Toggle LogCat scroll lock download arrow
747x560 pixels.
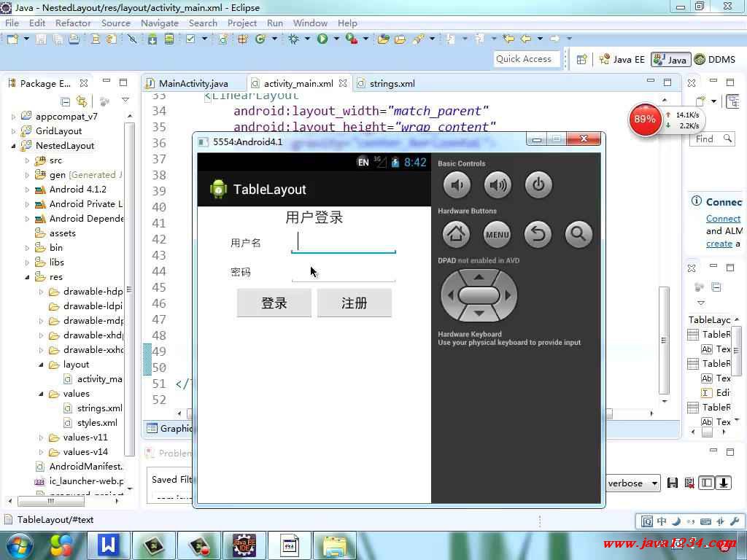coord(723,483)
